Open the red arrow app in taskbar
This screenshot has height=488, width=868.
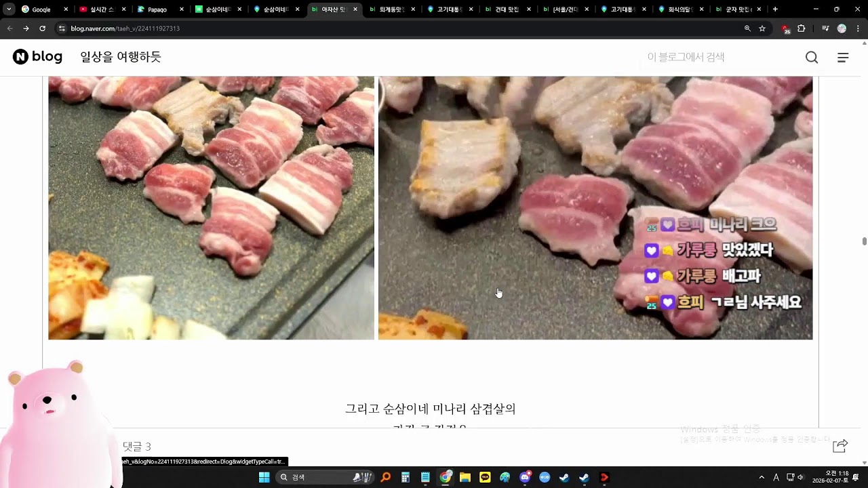604,477
